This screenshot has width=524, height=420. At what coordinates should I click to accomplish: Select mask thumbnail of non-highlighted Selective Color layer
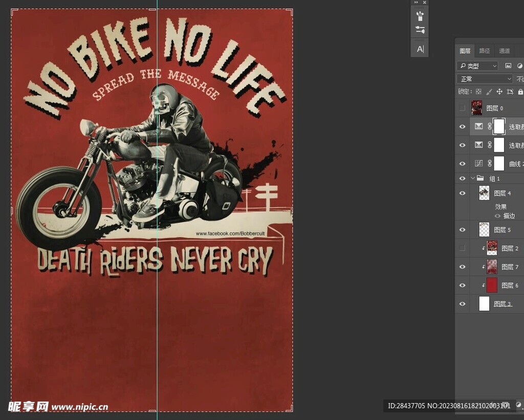click(x=499, y=145)
